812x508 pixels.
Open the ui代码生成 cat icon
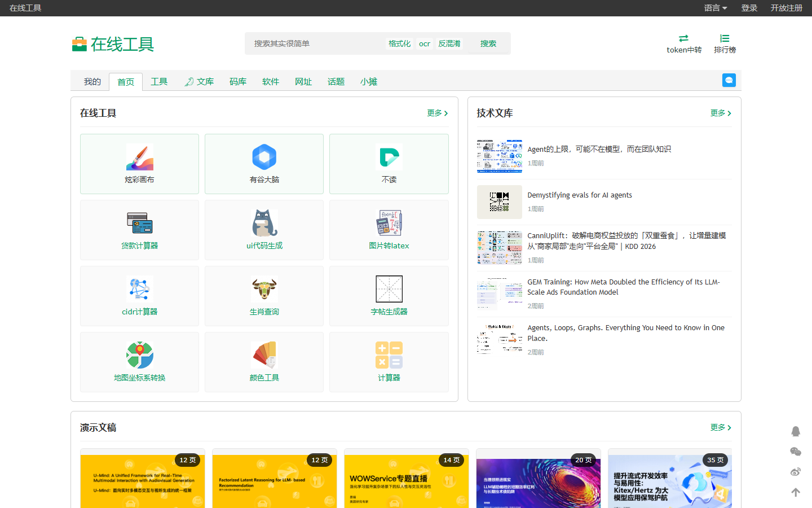point(264,224)
